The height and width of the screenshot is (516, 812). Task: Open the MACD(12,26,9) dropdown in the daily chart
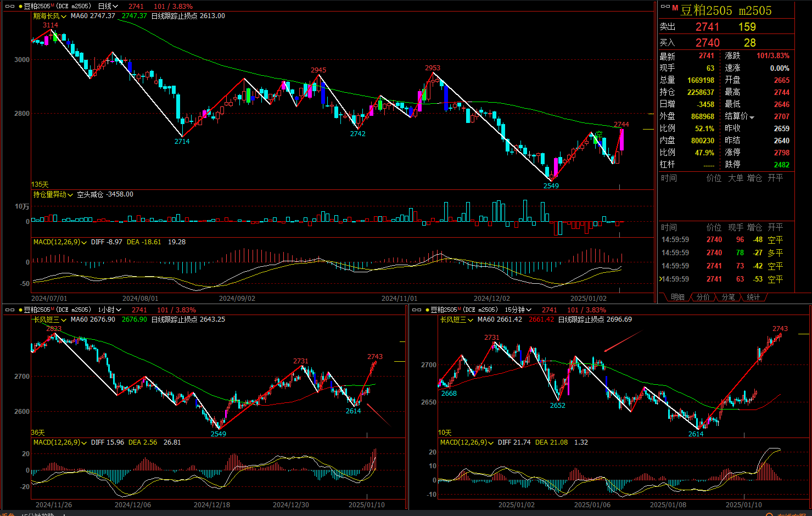coord(60,242)
